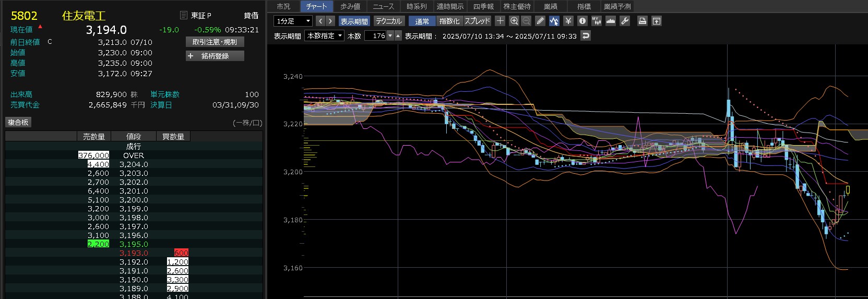This screenshot has width=868, height=299.
Task: Switch to the 指標 tab
Action: (x=584, y=6)
